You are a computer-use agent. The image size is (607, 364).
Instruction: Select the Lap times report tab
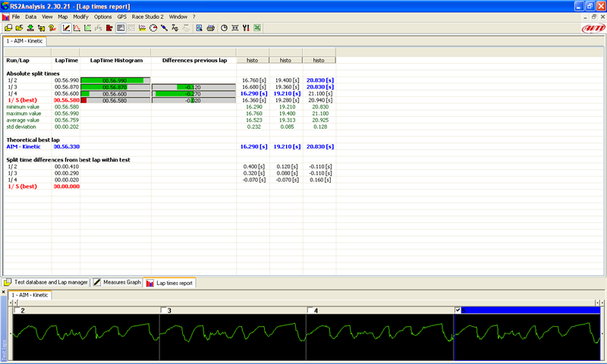tap(169, 283)
